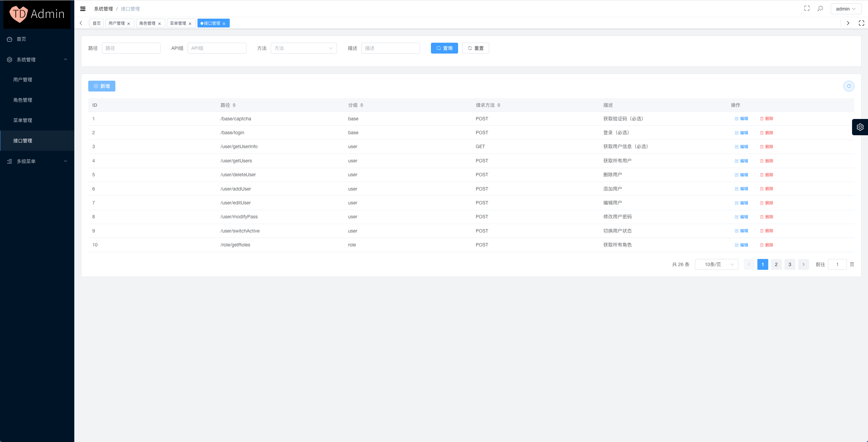Collapse sidebar with hamburger menu icon
This screenshot has height=442, width=868.
(x=83, y=9)
